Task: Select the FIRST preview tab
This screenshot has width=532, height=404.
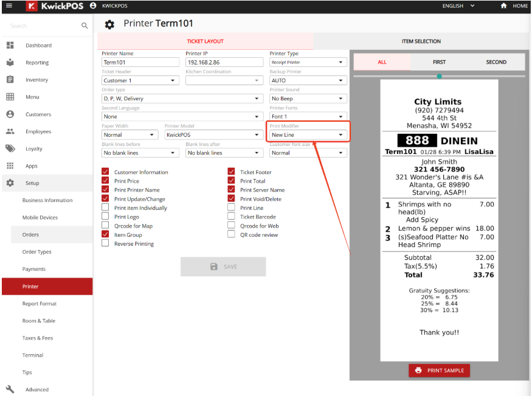Action: 439,62
